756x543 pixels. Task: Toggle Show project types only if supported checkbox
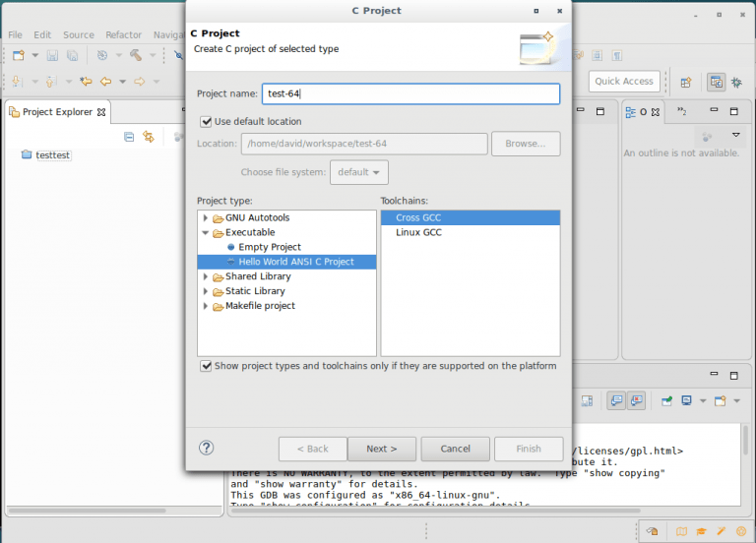pos(206,366)
